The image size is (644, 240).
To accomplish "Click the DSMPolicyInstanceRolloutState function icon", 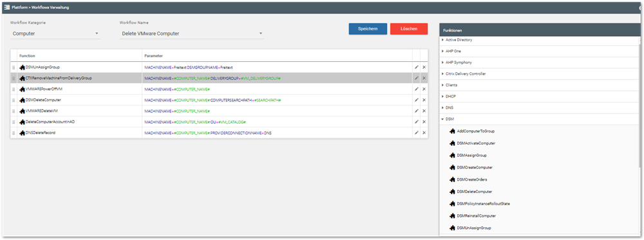I will click(453, 204).
